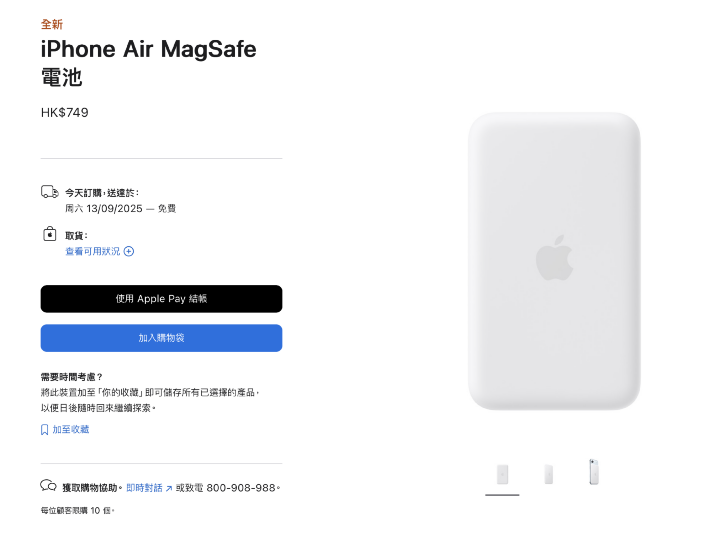Click the delivery truck icon
This screenshot has width=720, height=535.
(x=50, y=192)
